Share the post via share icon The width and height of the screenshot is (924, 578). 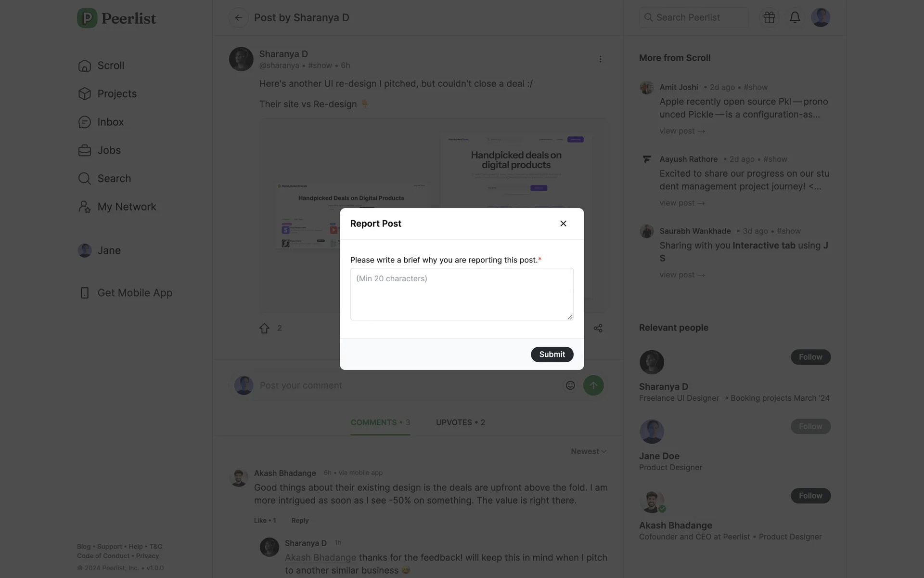click(598, 328)
